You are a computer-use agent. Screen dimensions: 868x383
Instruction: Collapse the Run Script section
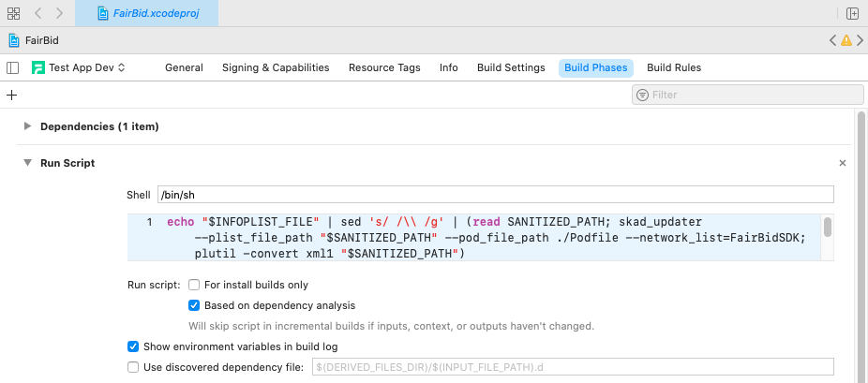[27, 163]
